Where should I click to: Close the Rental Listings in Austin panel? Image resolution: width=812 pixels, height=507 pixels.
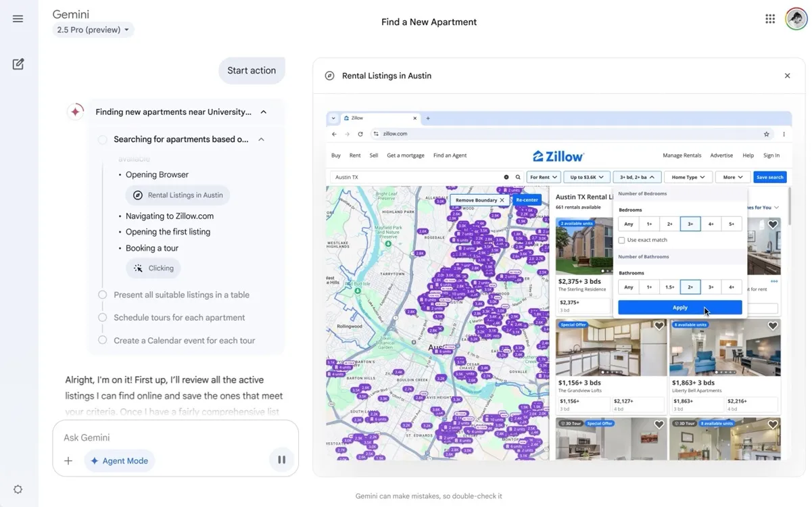click(x=787, y=76)
